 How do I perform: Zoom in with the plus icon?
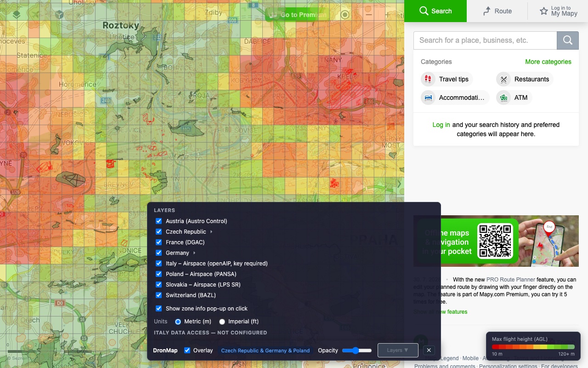(x=387, y=15)
